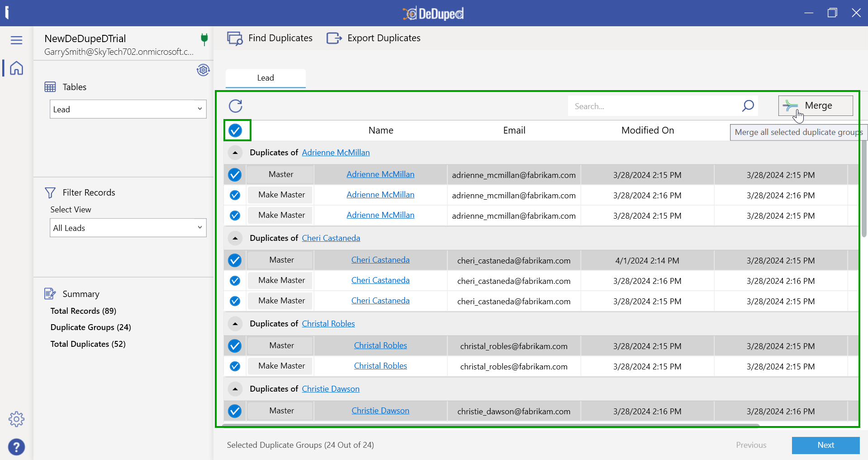Click the Master button for Christal Robles
This screenshot has width=868, height=460.
click(x=281, y=346)
